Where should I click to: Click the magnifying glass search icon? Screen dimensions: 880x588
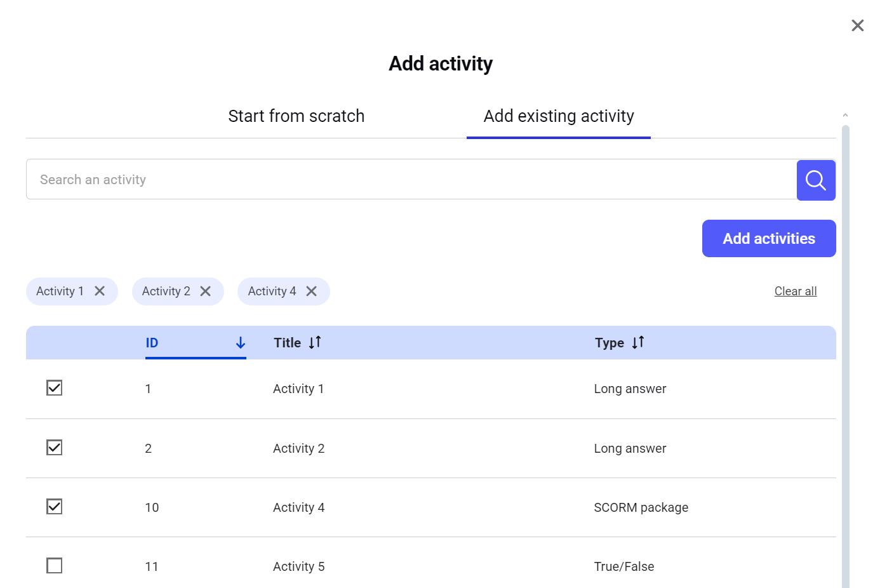[816, 180]
